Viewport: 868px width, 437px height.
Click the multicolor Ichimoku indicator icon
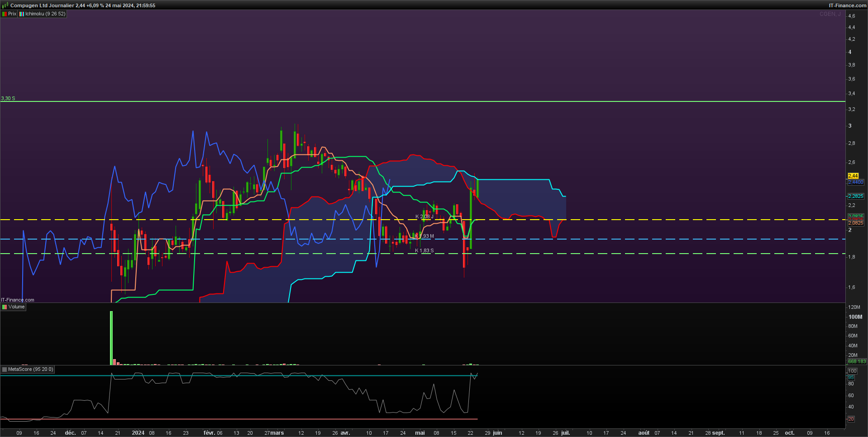pos(21,14)
